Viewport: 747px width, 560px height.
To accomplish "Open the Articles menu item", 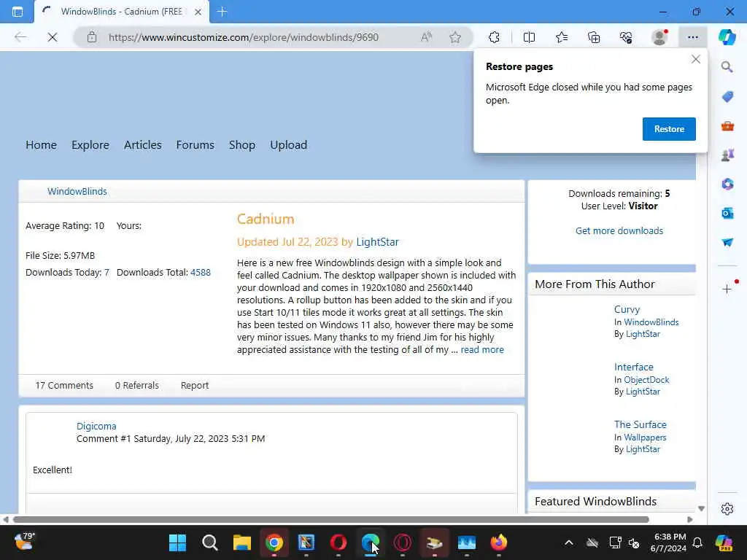I will coord(142,145).
